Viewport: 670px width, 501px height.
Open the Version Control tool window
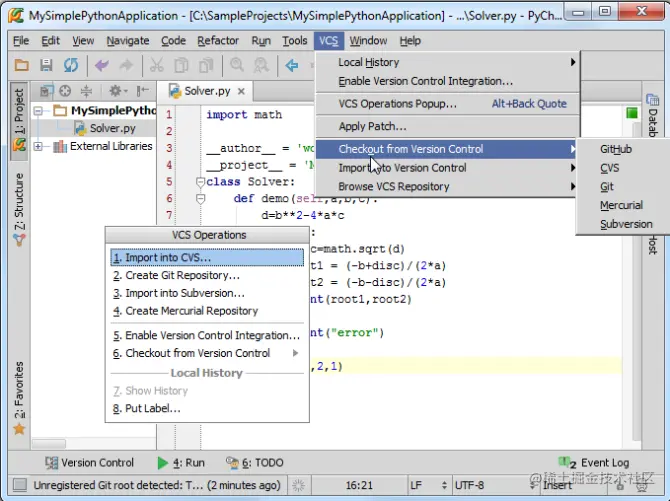coord(89,463)
